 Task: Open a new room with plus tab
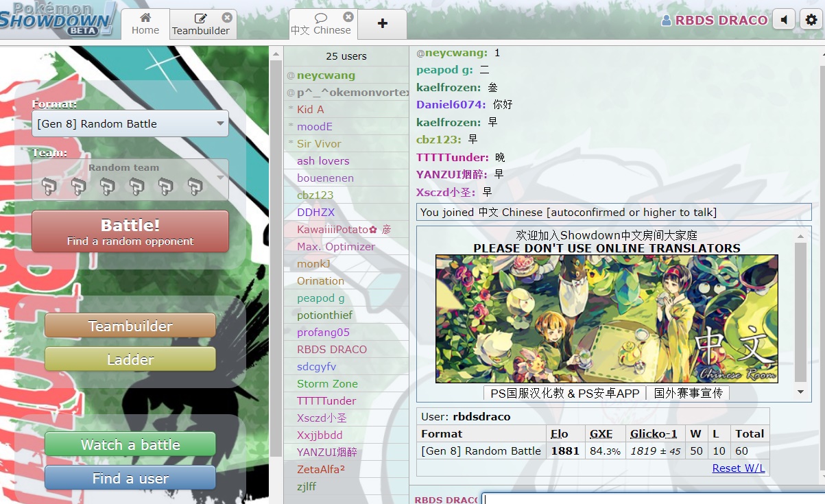[x=383, y=24]
